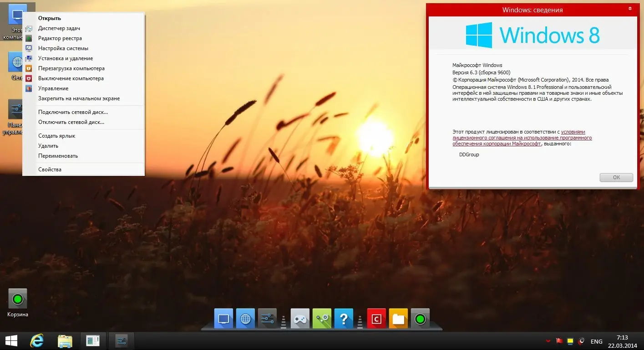The height and width of the screenshot is (350, 644).
Task: Click the green circle icon in the dock
Action: (x=420, y=319)
